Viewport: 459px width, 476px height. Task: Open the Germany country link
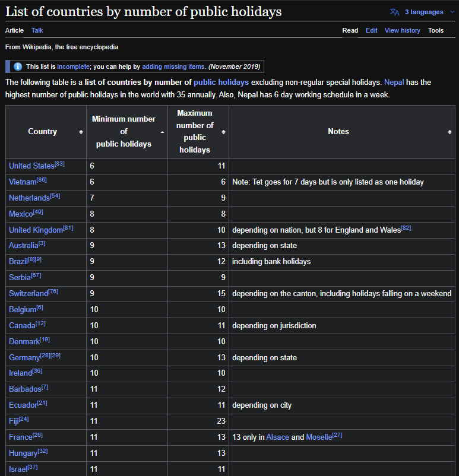click(24, 358)
